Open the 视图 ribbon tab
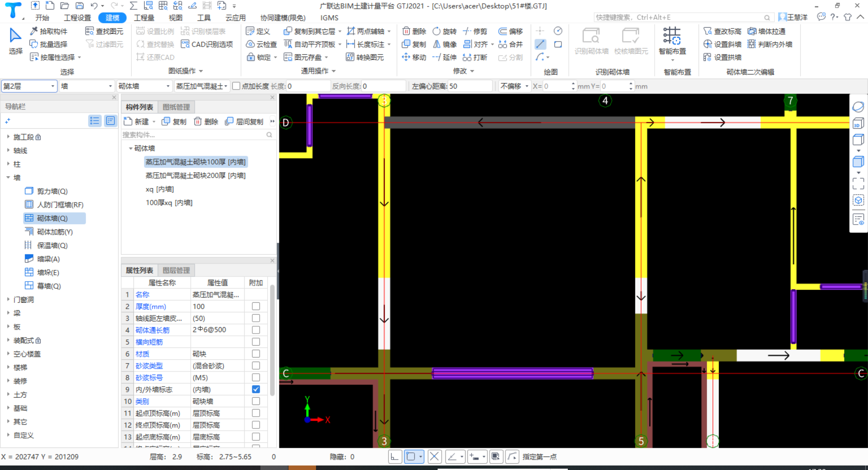Viewport: 868px width, 470px height. pyautogui.click(x=175, y=18)
